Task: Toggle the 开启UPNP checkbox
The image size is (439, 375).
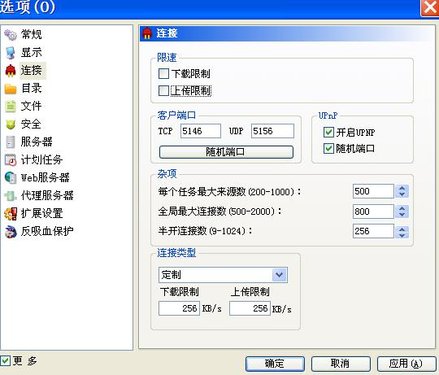Action: (329, 132)
